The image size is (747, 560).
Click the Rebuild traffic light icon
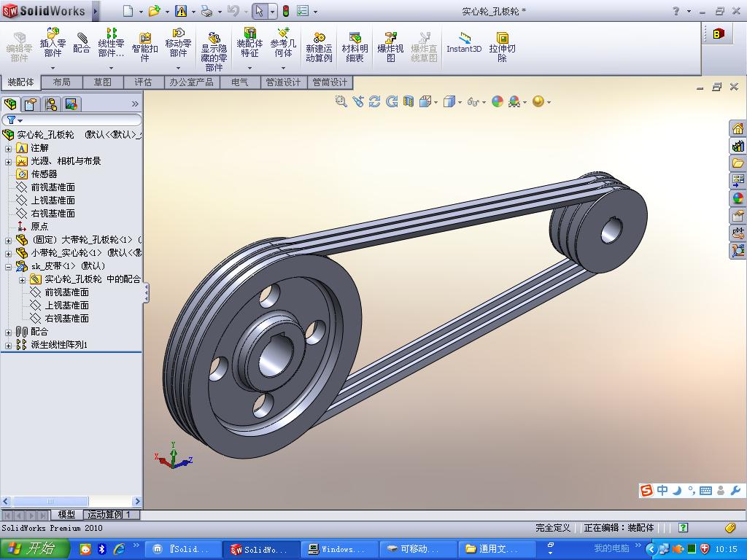click(x=286, y=11)
